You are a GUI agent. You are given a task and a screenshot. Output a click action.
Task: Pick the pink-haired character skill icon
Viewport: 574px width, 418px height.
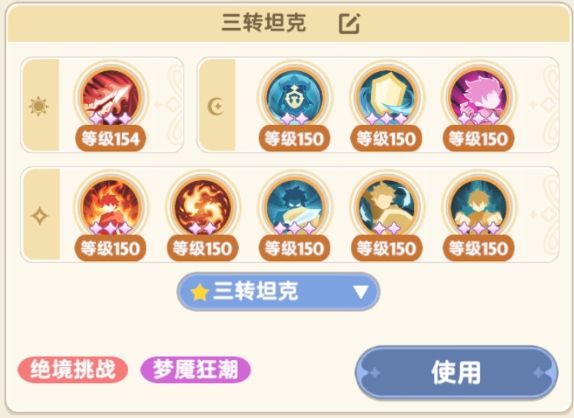[x=478, y=97]
